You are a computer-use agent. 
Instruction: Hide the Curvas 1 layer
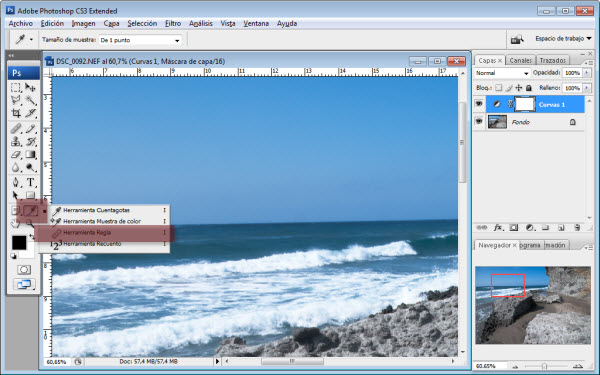[x=479, y=104]
